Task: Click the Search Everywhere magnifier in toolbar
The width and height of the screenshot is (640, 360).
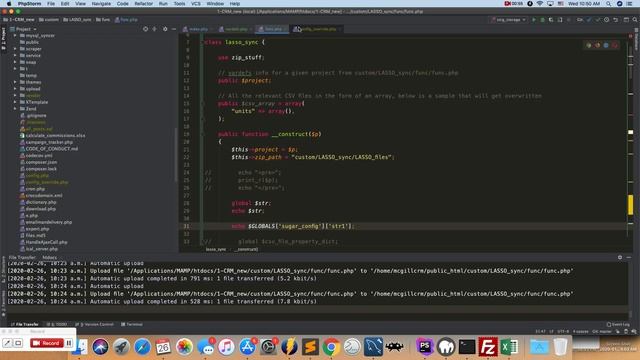Action: point(635,20)
